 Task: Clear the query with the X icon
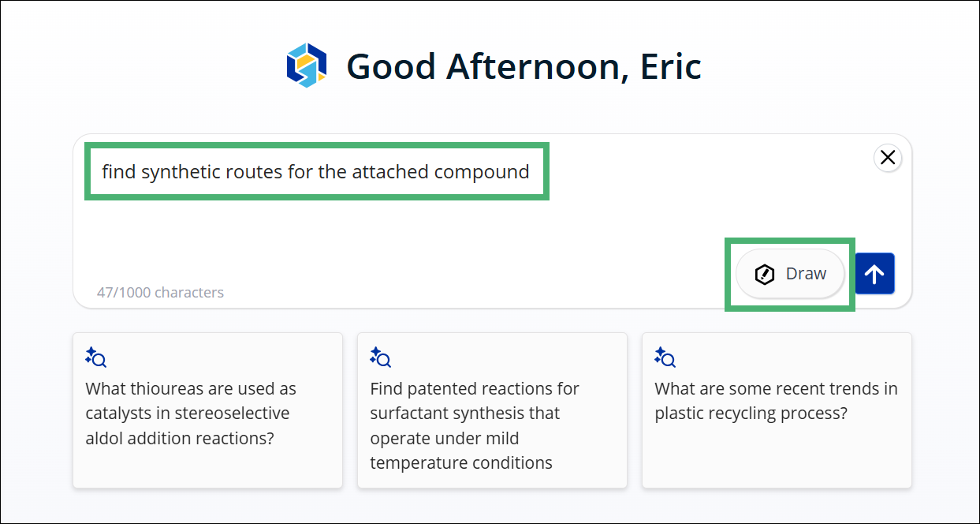point(888,158)
